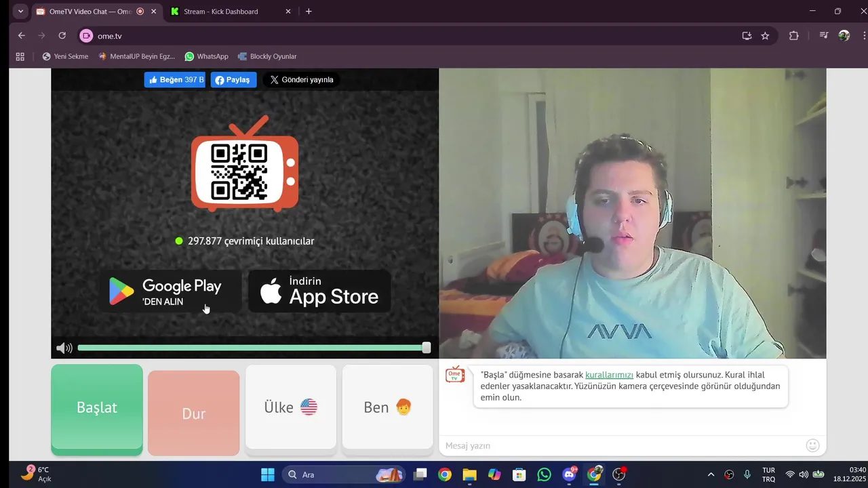Bookmark this page with star icon

765,36
